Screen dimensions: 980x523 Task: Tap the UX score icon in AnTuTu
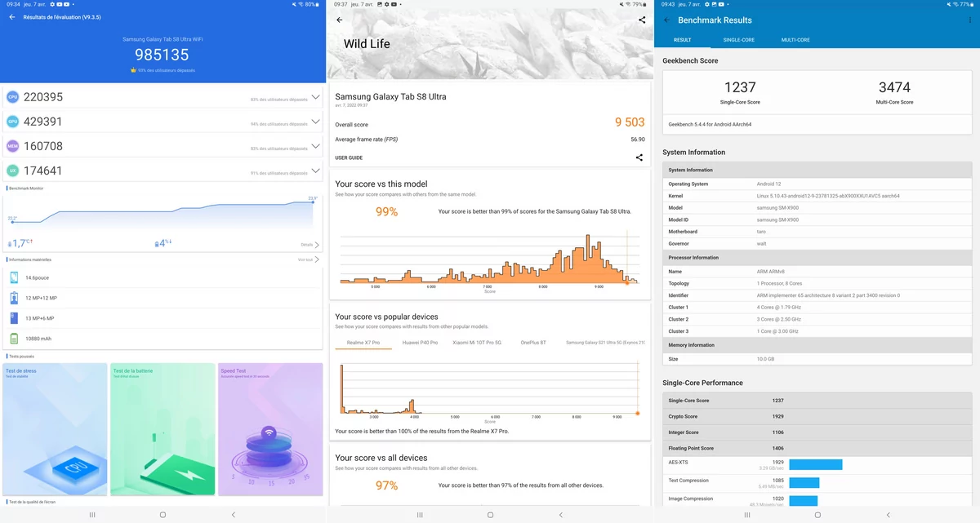point(12,171)
